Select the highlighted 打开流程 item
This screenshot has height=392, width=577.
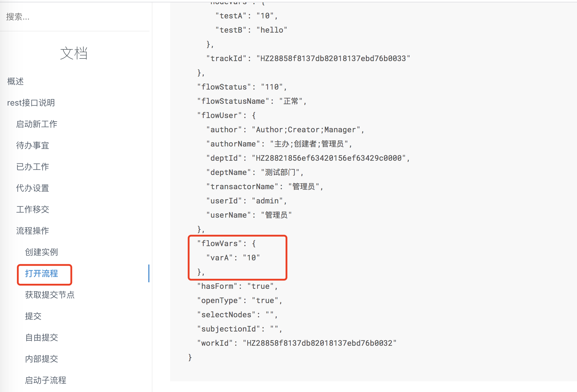point(42,273)
